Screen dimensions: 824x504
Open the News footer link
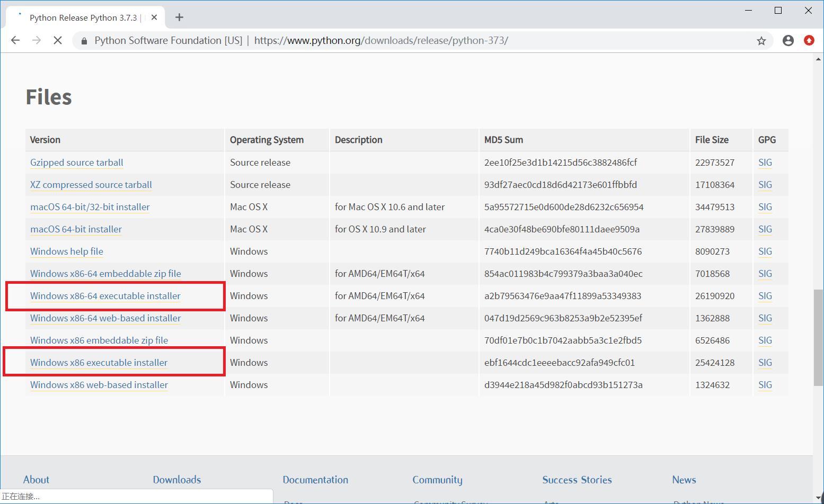point(684,480)
